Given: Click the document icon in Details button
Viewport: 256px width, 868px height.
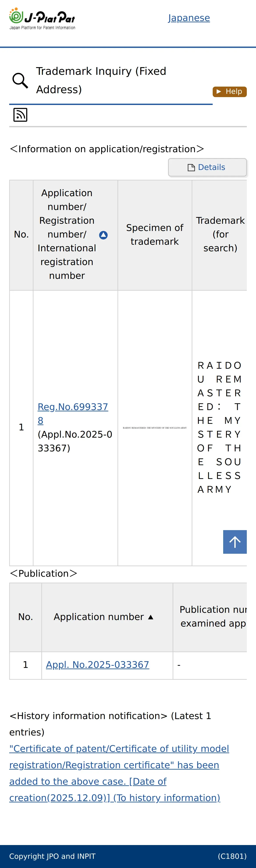Looking at the screenshot, I should coord(191,168).
